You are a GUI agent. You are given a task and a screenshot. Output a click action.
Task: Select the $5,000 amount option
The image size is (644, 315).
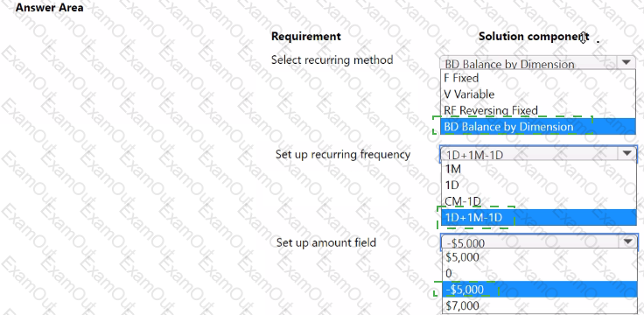(540, 257)
